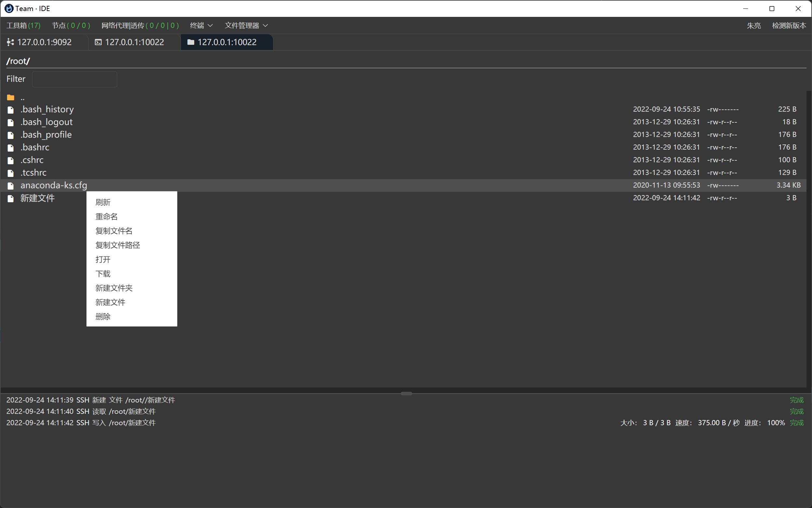Click inside the Filter input field

[x=75, y=79]
